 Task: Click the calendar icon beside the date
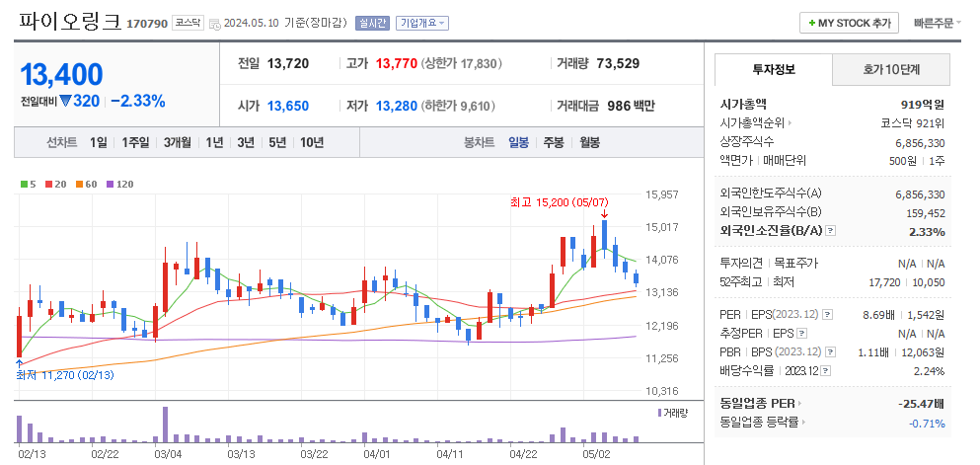coord(214,24)
